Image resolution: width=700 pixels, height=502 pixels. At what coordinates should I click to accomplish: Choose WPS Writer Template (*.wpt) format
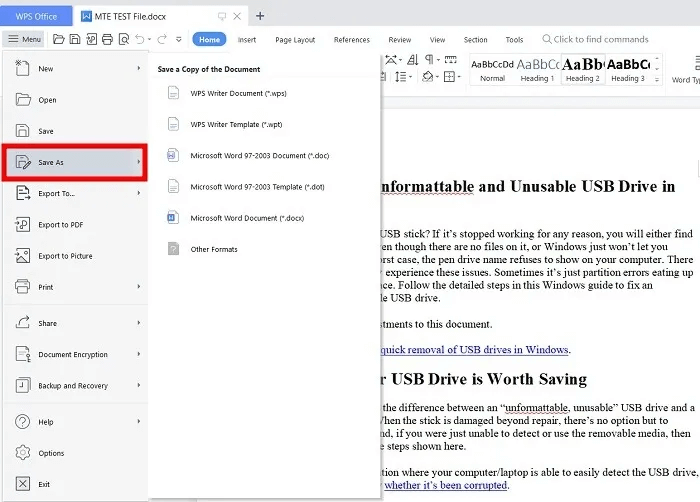click(x=264, y=124)
